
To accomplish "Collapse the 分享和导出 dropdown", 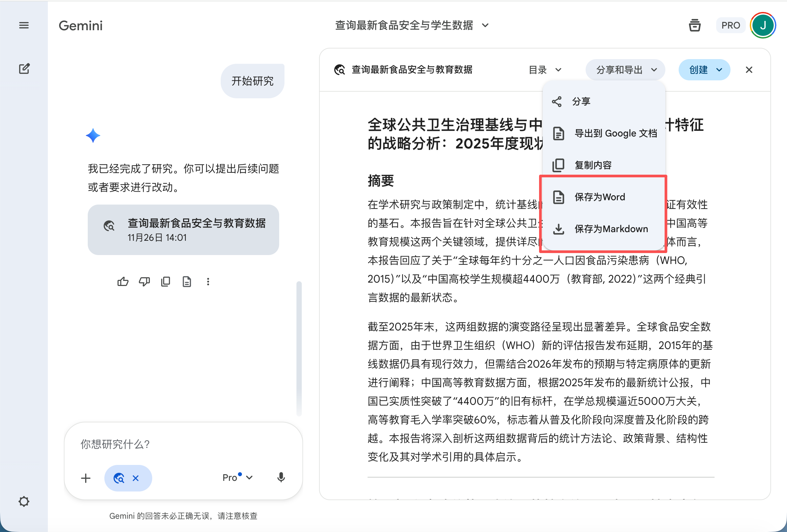I will click(x=625, y=70).
